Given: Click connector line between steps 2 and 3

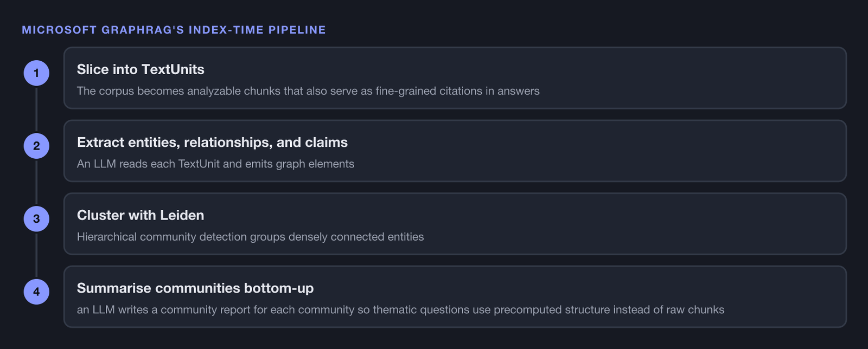Looking at the screenshot, I should (36, 182).
